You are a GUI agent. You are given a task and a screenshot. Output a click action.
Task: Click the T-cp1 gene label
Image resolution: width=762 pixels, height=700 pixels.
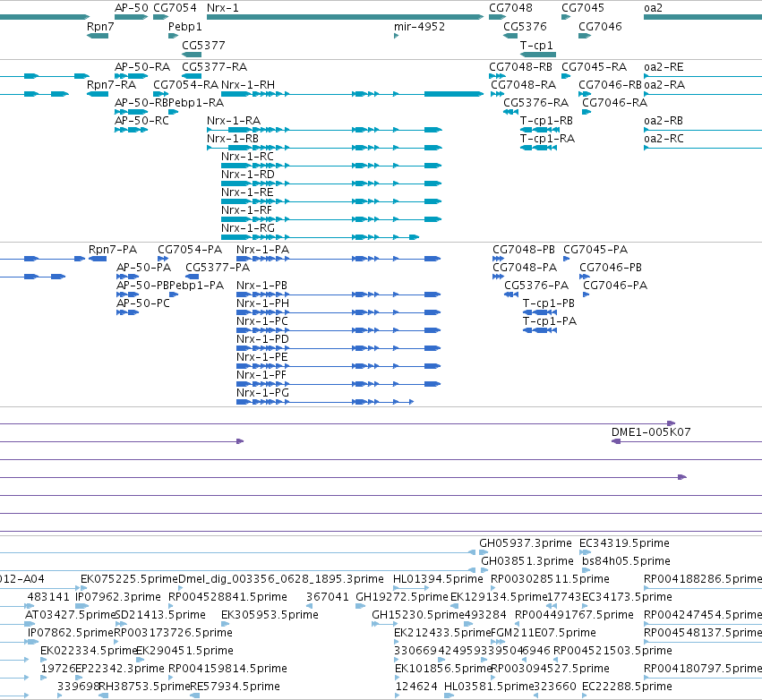536,45
